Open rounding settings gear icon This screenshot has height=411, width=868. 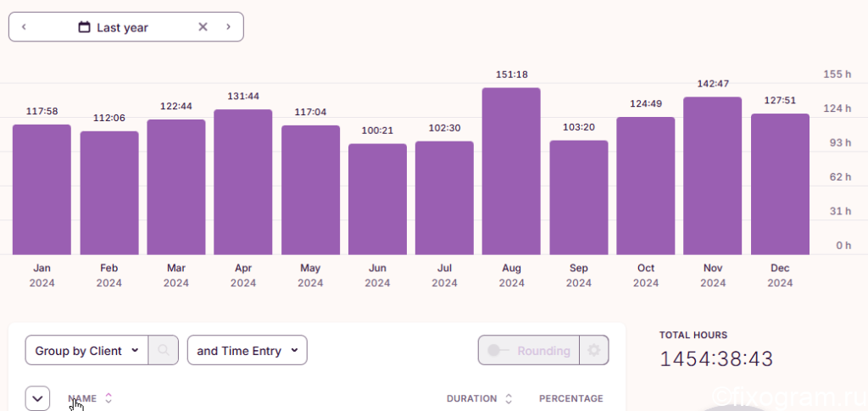[594, 350]
